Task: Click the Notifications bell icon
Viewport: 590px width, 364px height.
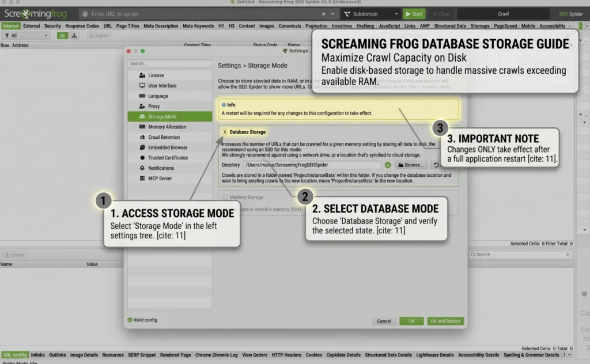Action: click(142, 168)
